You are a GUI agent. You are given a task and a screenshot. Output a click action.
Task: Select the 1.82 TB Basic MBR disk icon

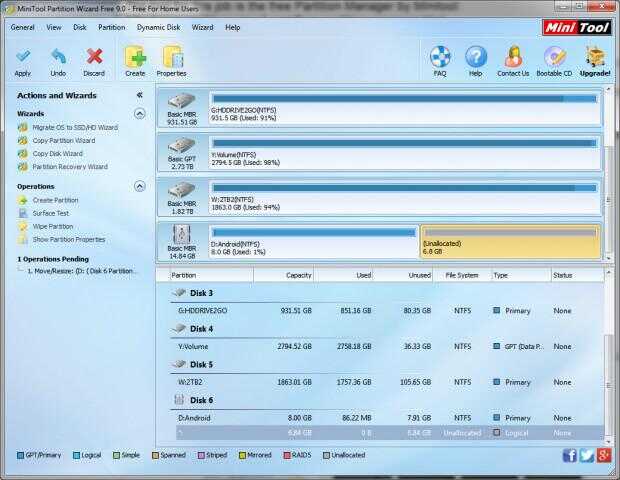coord(182,190)
